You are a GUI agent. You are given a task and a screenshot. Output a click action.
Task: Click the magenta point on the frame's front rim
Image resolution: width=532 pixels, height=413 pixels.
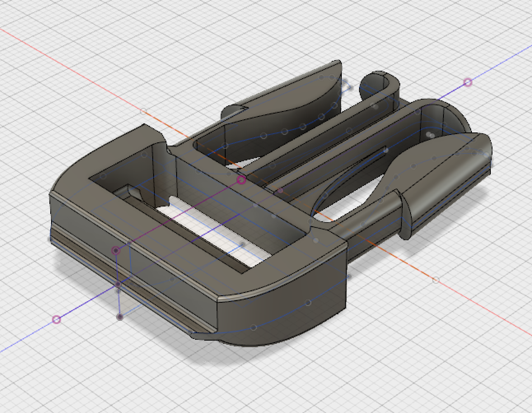[x=116, y=250]
